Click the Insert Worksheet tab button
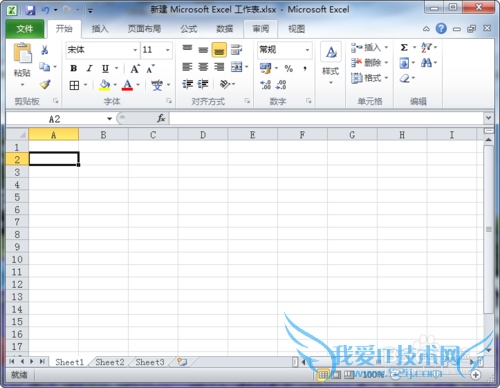Viewport: 500px width, 388px height. pos(182,362)
